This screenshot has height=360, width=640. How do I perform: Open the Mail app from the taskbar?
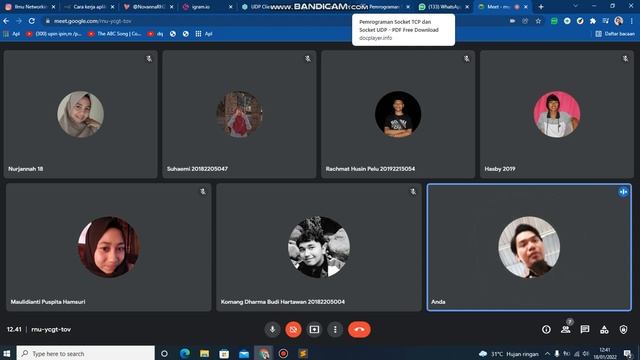(244, 353)
